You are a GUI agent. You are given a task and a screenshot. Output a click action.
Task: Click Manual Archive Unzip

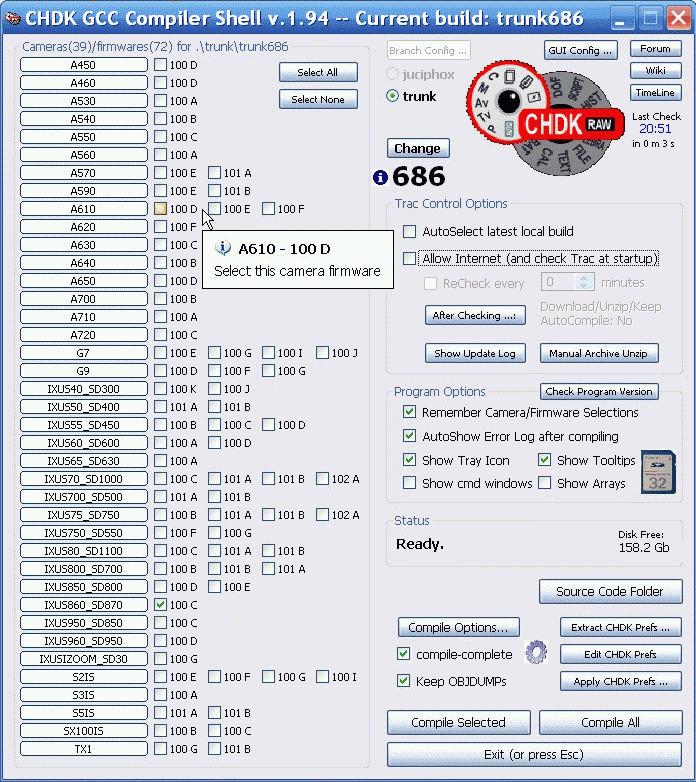point(599,353)
